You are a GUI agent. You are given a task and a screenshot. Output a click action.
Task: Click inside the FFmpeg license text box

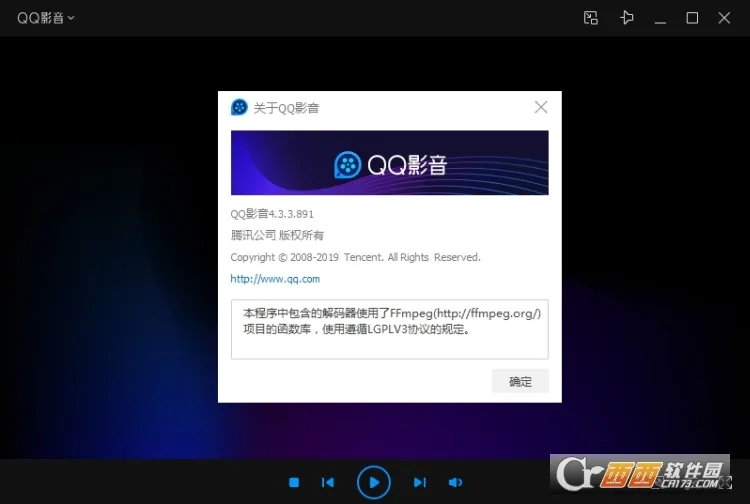coord(389,329)
